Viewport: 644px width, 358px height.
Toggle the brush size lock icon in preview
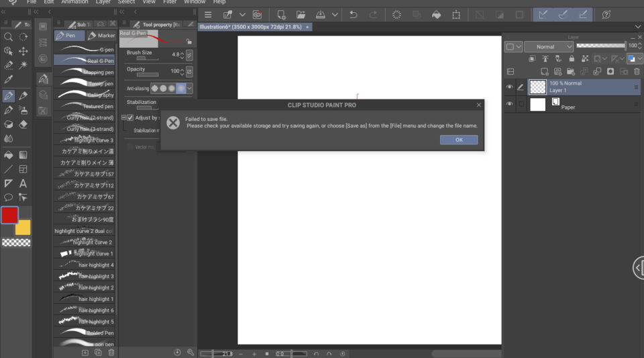[x=189, y=41]
